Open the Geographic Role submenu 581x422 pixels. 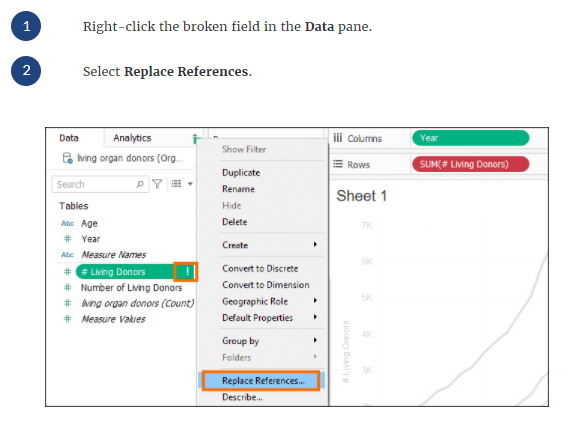255,301
